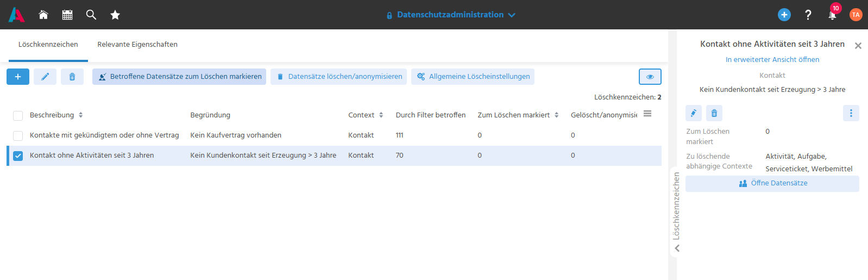Click Kein Kundenkontakt seit Erzeugung table cell

click(263, 155)
